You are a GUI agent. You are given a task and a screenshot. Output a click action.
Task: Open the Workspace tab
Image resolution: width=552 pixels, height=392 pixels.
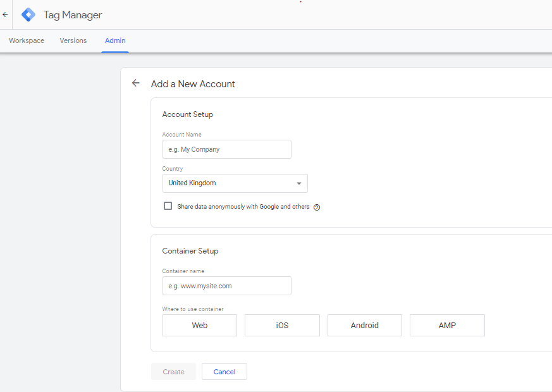click(x=27, y=40)
